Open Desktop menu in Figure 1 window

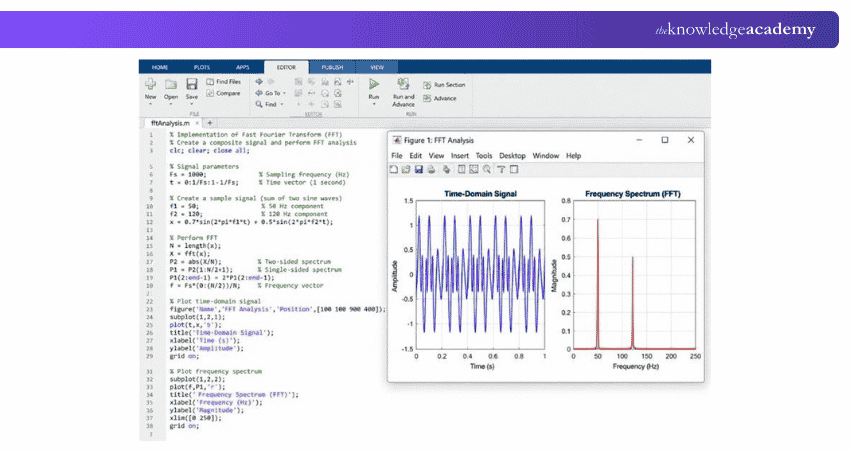tap(512, 156)
